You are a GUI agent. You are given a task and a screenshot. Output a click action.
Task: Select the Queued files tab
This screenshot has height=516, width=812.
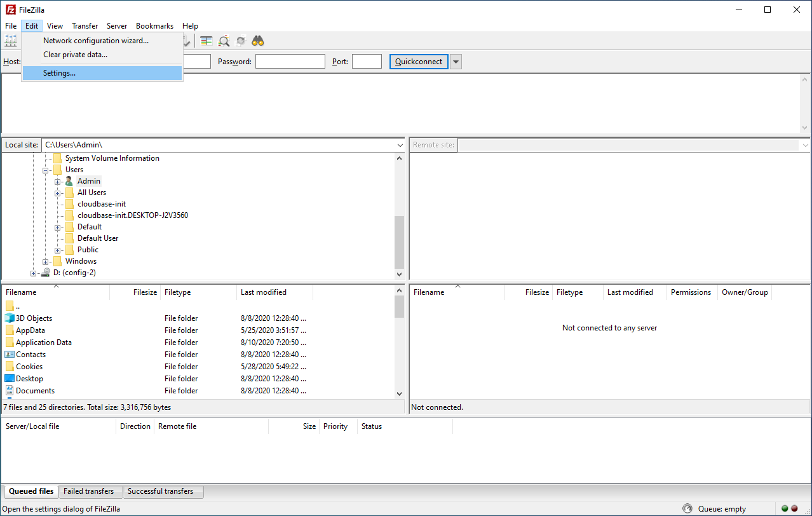(x=31, y=491)
